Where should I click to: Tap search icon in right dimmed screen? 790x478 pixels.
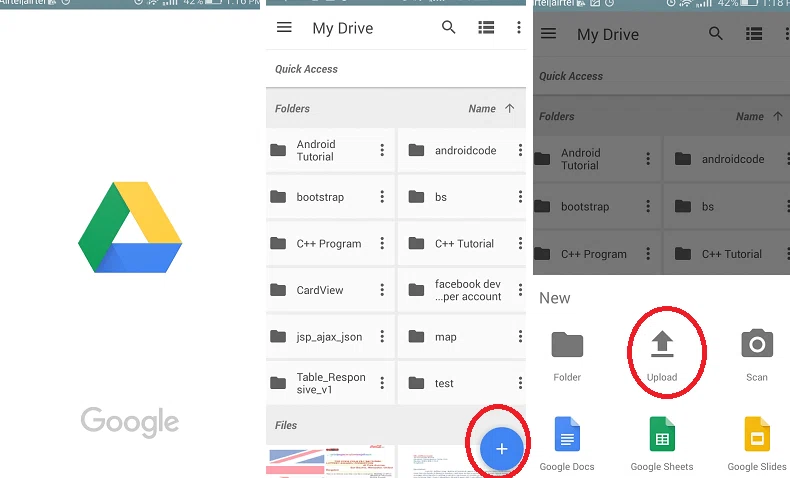click(x=715, y=34)
